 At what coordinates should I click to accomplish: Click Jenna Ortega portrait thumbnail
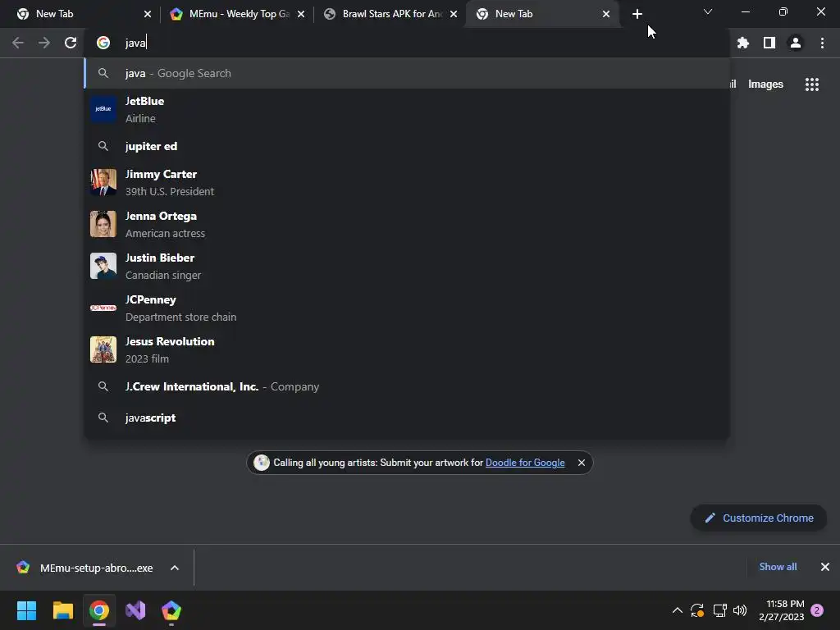click(103, 225)
